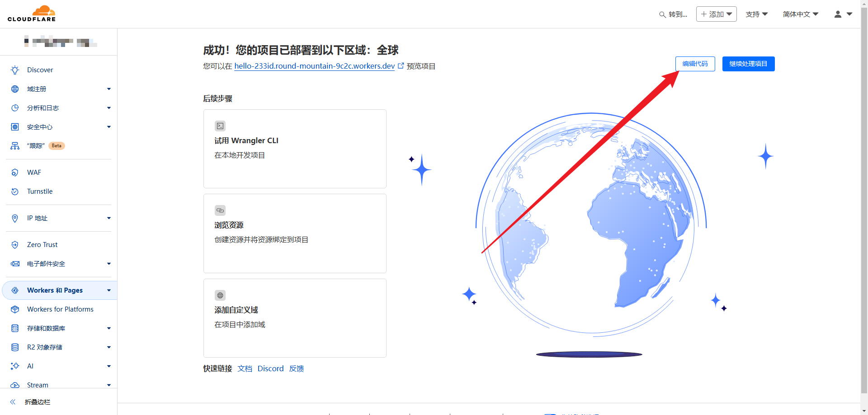Screen dimensions: 868x415
Task: Open the 简体中文 language dropdown
Action: coord(801,14)
